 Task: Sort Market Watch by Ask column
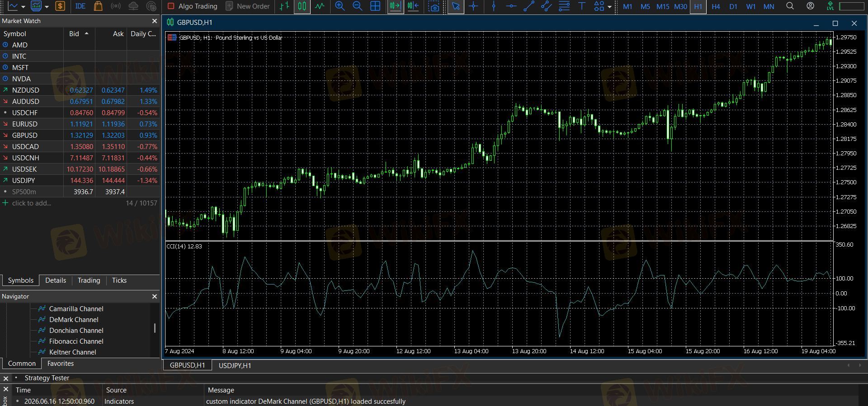click(111, 33)
